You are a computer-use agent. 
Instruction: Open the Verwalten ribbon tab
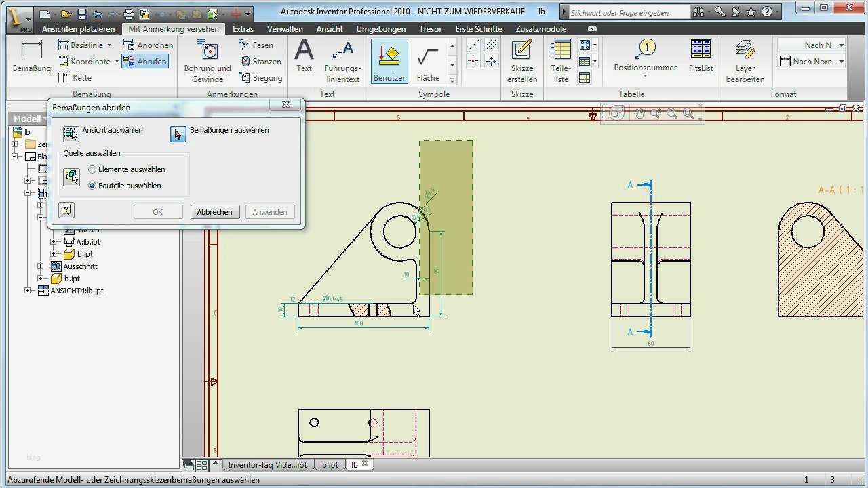(x=285, y=29)
